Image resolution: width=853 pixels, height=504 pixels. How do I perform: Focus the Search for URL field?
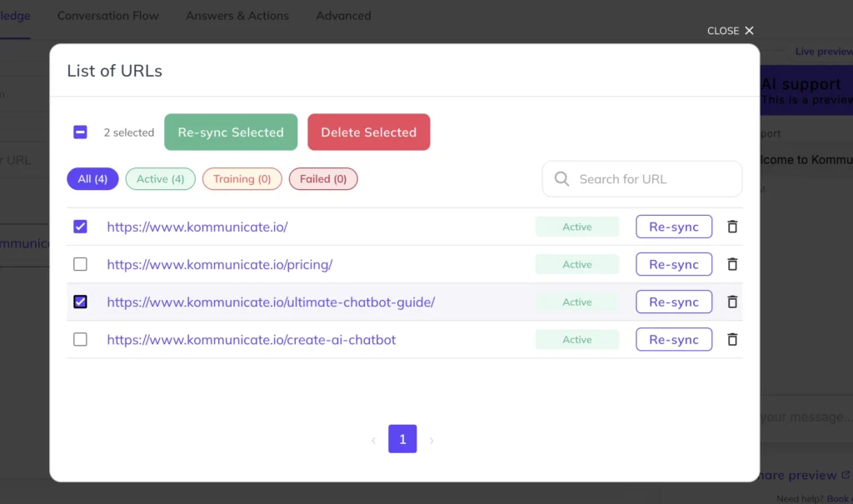coord(642,178)
